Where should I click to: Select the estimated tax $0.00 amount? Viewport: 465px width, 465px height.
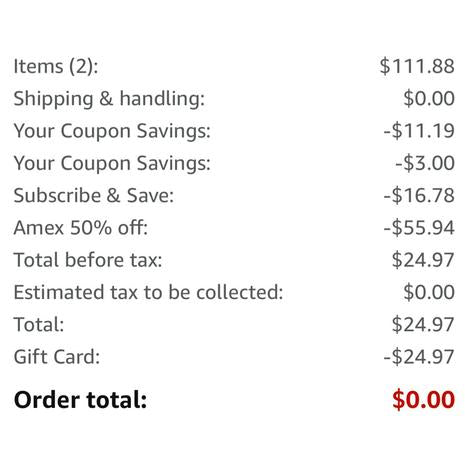(x=429, y=292)
